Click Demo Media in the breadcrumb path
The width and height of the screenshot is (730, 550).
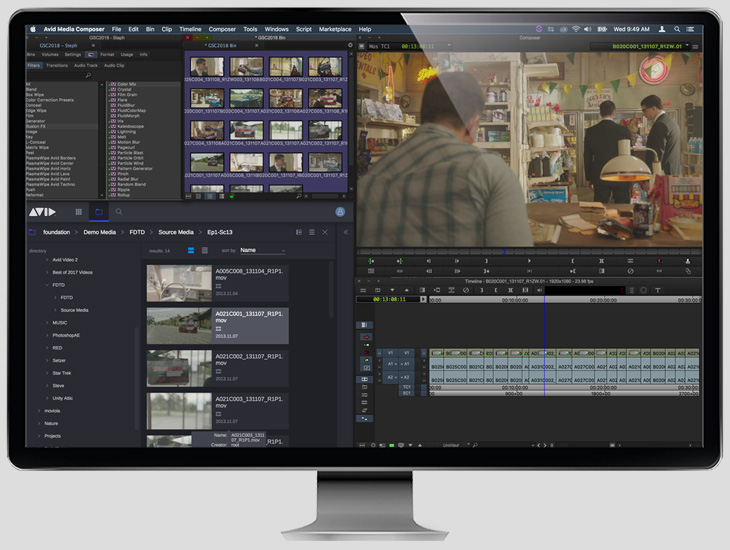coord(99,232)
